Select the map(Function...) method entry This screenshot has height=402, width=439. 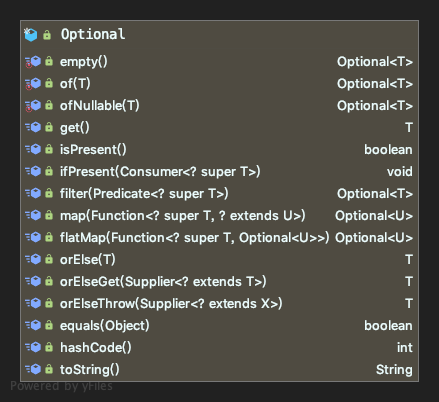219,215
